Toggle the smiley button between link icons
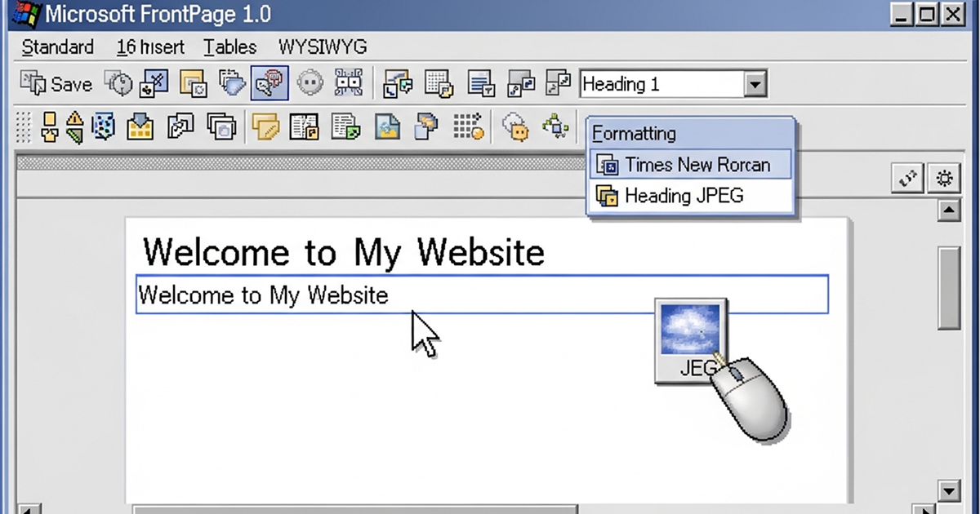The width and height of the screenshot is (980, 514). tap(310, 82)
